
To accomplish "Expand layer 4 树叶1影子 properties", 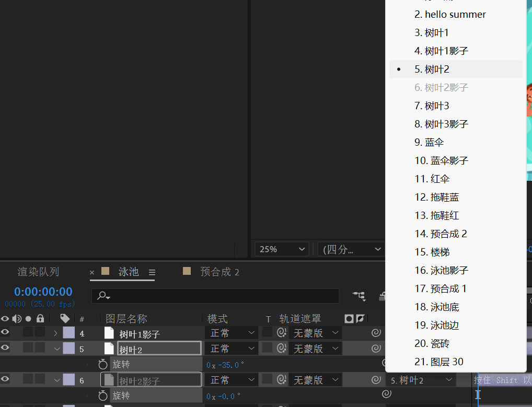I will [x=55, y=333].
